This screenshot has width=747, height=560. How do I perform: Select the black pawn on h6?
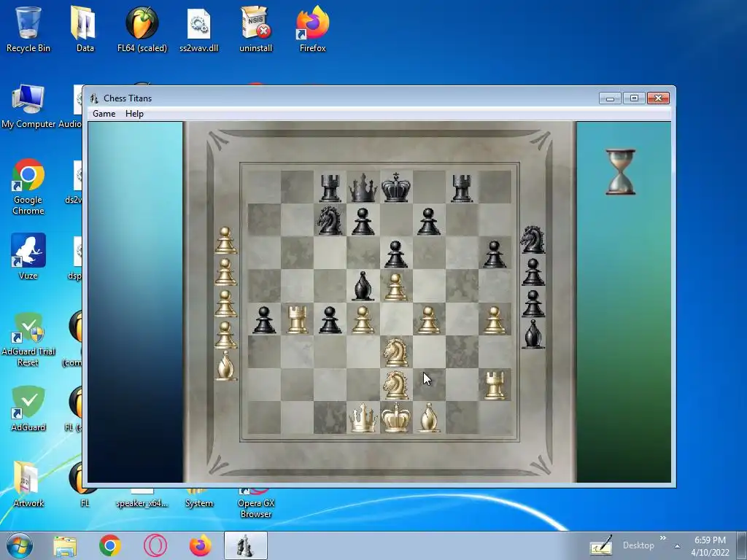click(494, 254)
